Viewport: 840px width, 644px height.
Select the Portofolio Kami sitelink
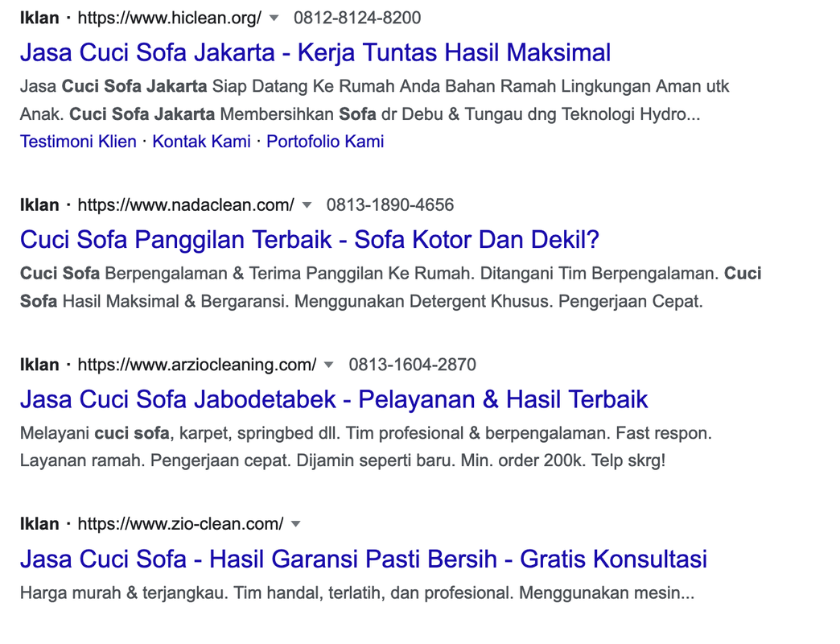point(325,142)
